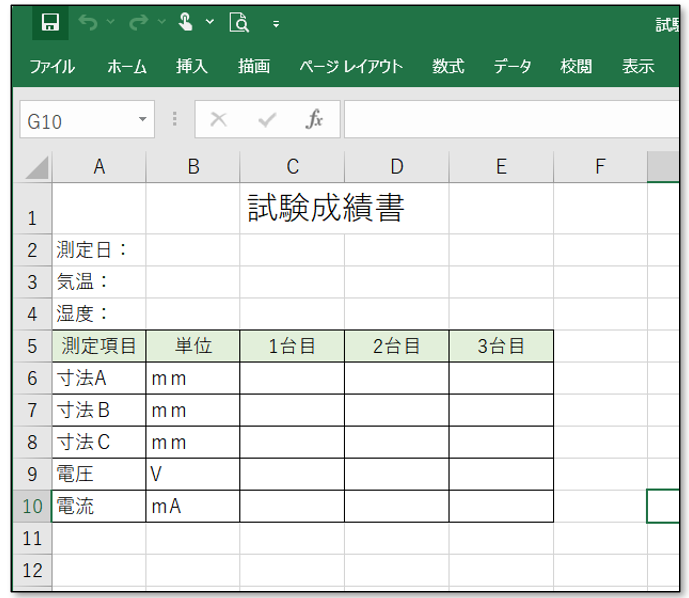Expand the Name Box dropdown arrow
Screen dimensions: 689x598
point(144,120)
